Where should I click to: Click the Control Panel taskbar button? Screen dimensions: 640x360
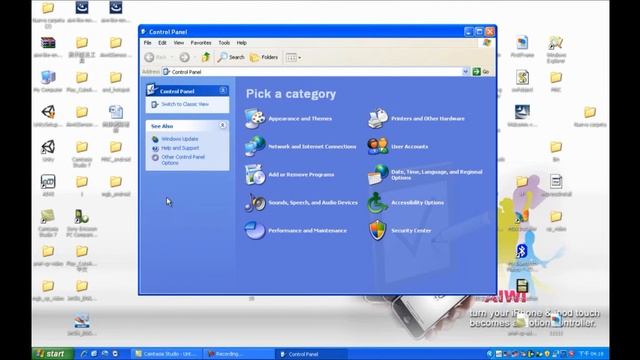click(x=311, y=354)
